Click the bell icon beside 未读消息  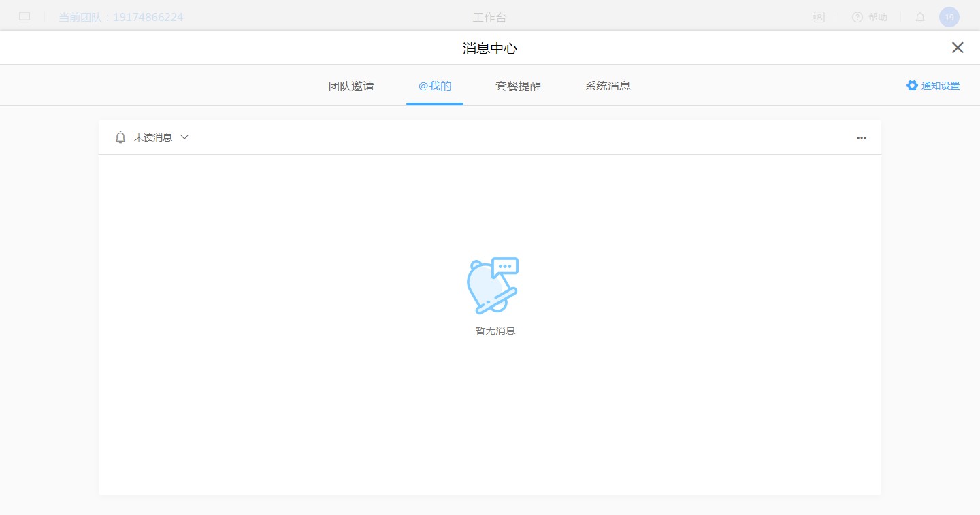coord(120,137)
